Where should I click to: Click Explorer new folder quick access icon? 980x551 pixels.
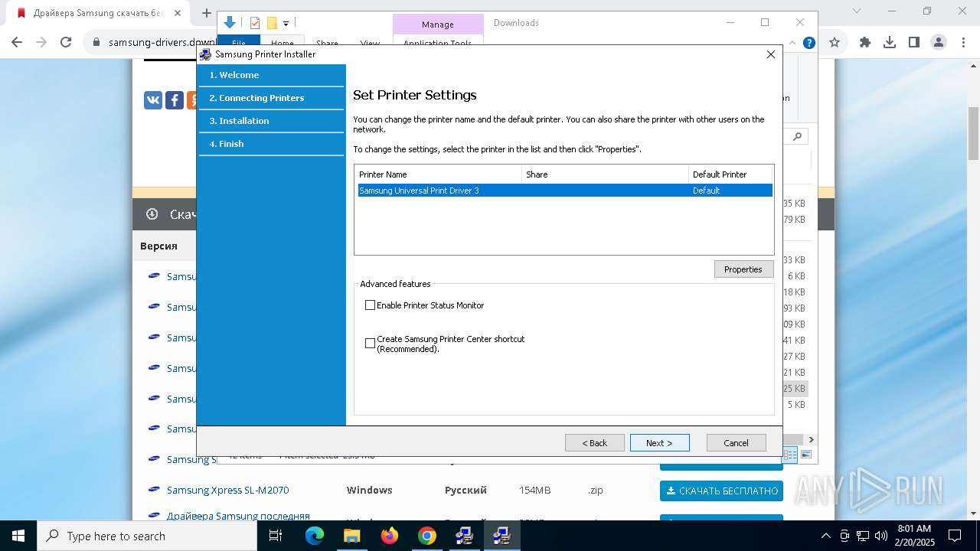point(272,23)
